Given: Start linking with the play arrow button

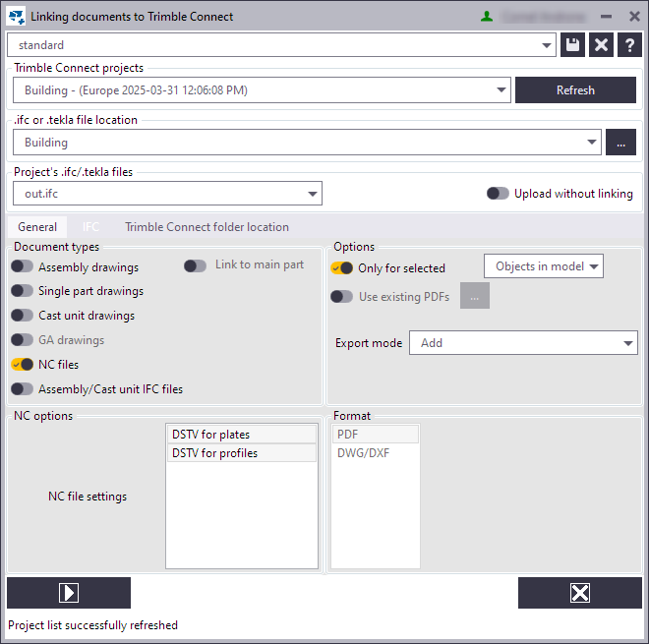Looking at the screenshot, I should [69, 593].
